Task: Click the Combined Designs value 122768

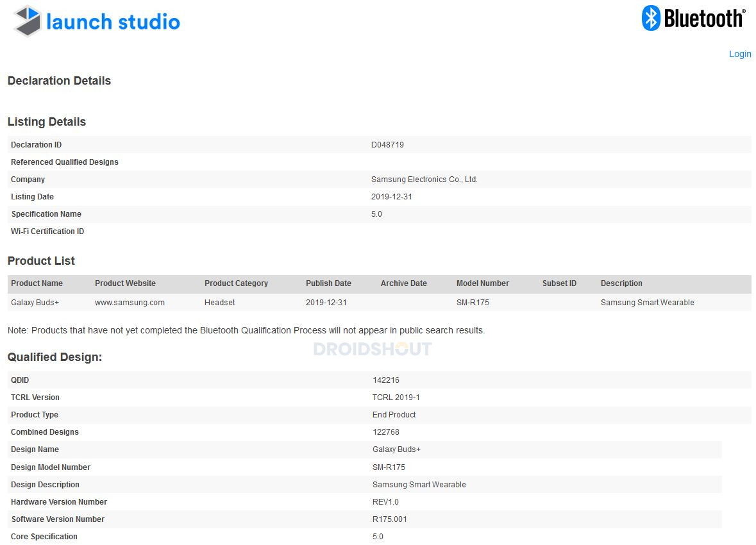Action: tap(386, 432)
